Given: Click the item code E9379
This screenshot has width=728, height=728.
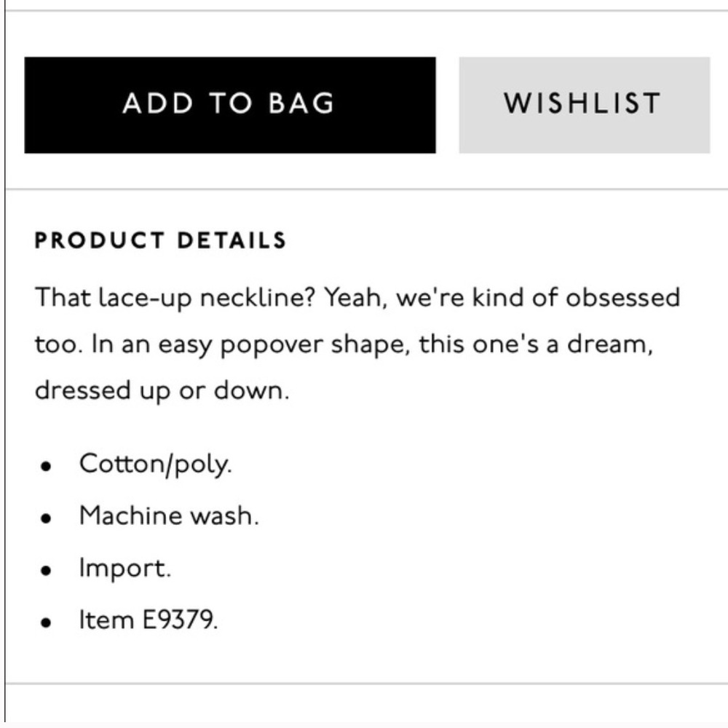Looking at the screenshot, I should pyautogui.click(x=180, y=620).
